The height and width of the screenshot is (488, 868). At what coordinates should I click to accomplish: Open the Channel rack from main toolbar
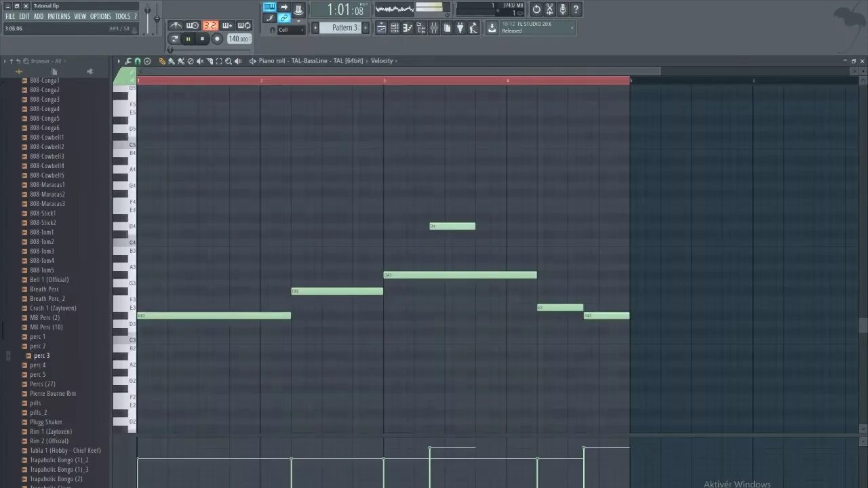tap(395, 28)
